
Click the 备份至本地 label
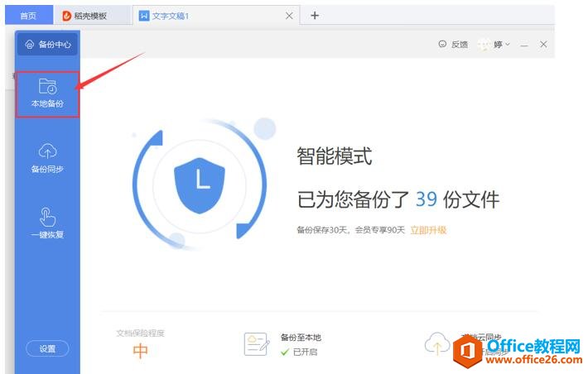click(x=301, y=338)
